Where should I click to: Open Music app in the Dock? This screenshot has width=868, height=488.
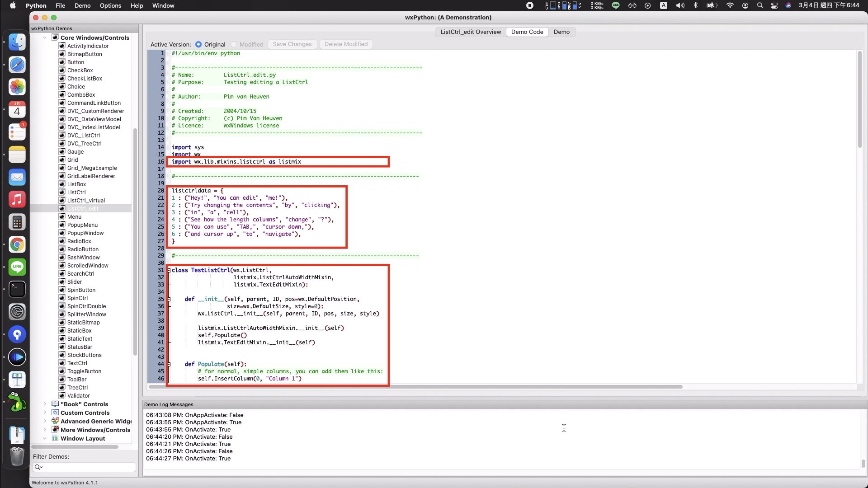coord(17,199)
